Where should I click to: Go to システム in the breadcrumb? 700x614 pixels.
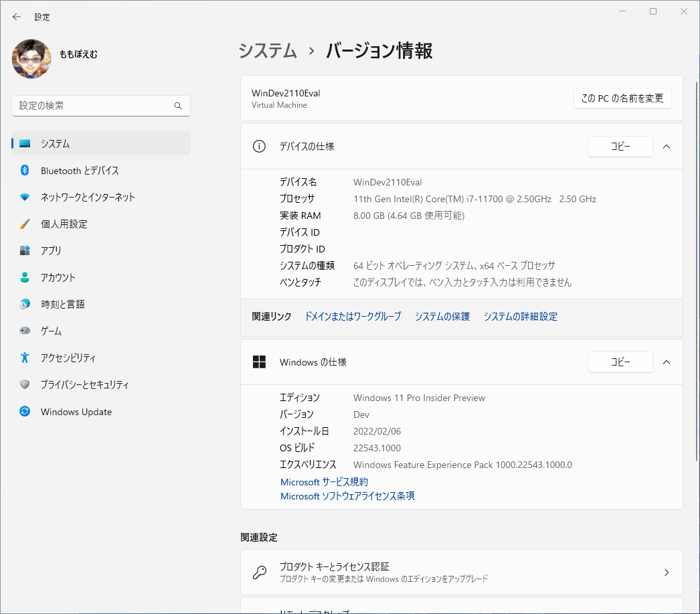tap(268, 50)
